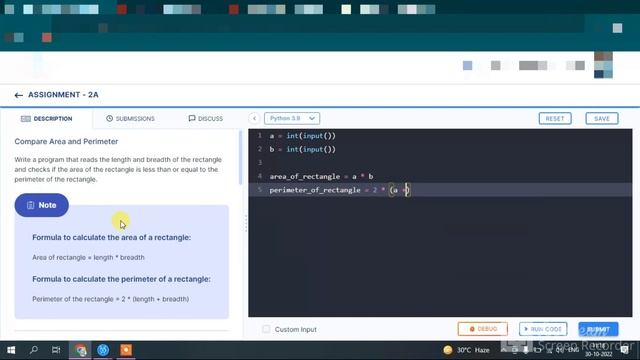Click 'Area of rectangle = length * breadth' text
Image resolution: width=640 pixels, height=360 pixels.
point(88,258)
